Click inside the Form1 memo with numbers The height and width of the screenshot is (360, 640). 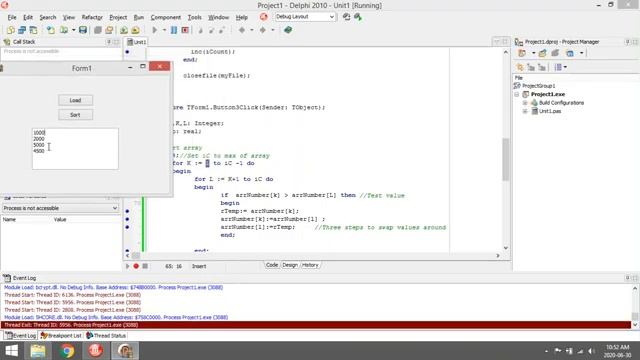pyautogui.click(x=76, y=149)
